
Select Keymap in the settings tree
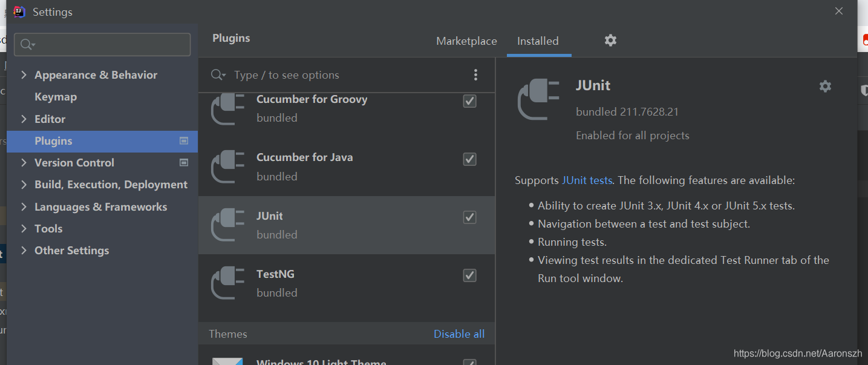(x=56, y=97)
